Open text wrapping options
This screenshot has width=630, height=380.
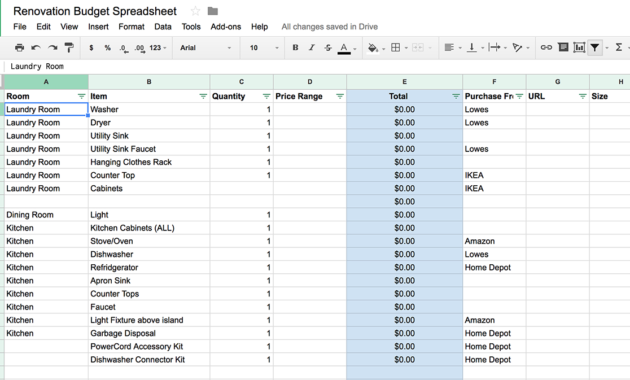(494, 47)
